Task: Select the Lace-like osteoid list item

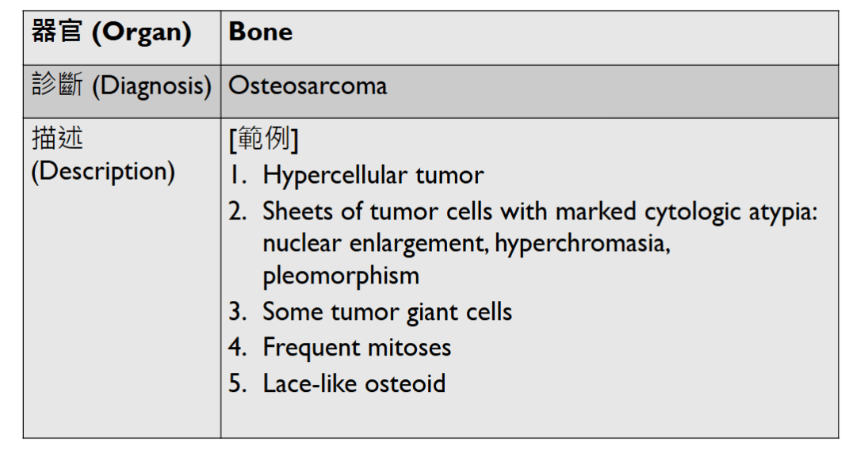Action: tap(354, 383)
